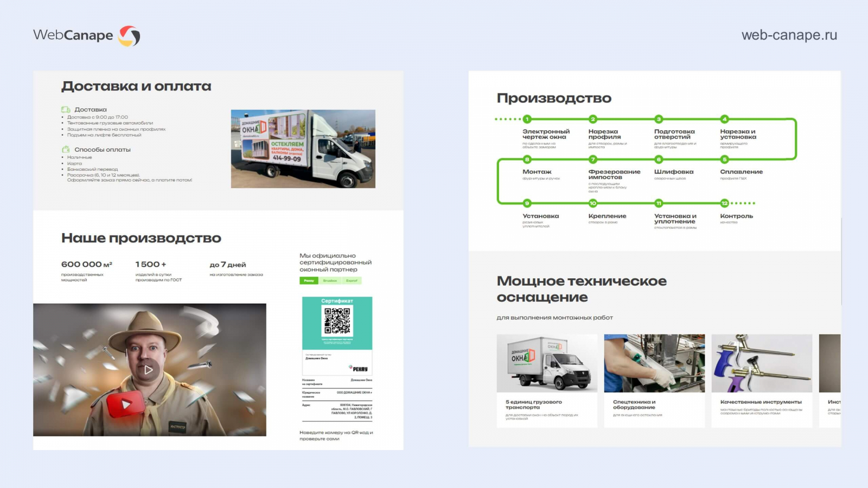Select the Rehau certificate tab
The height and width of the screenshot is (488, 868).
pos(309,280)
